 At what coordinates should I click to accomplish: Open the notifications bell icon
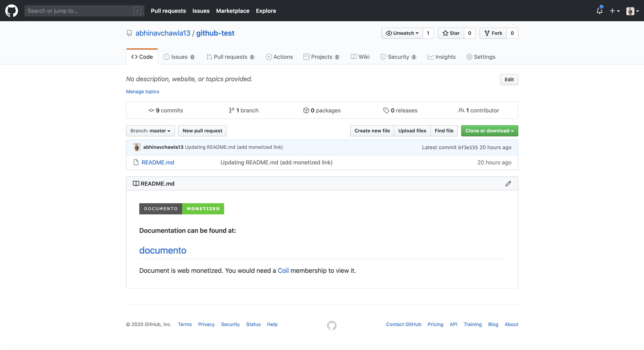pos(600,11)
